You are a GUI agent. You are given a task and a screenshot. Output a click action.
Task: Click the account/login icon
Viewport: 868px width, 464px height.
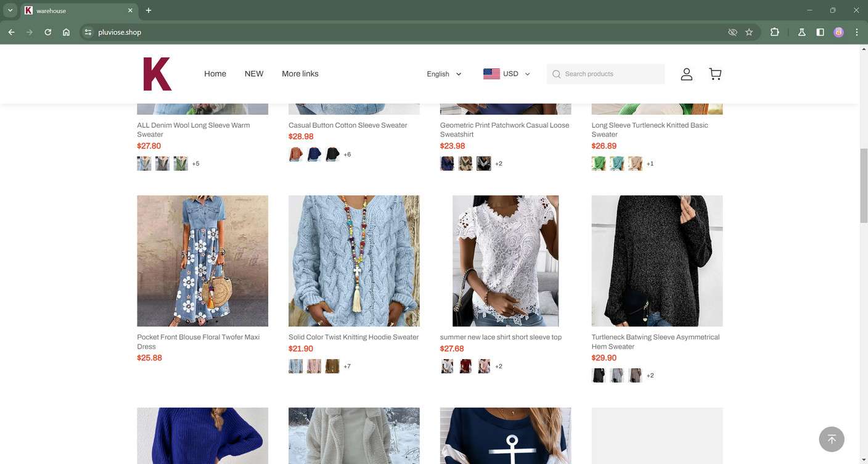click(686, 73)
